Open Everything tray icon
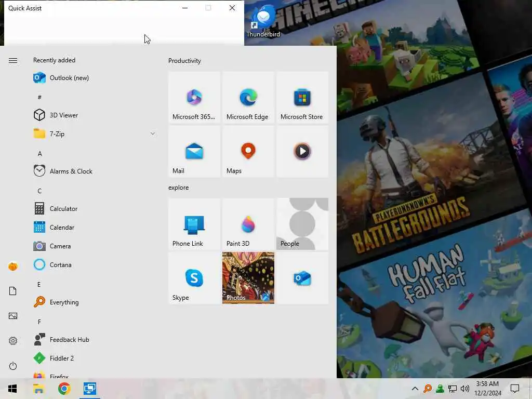 pyautogui.click(x=428, y=389)
